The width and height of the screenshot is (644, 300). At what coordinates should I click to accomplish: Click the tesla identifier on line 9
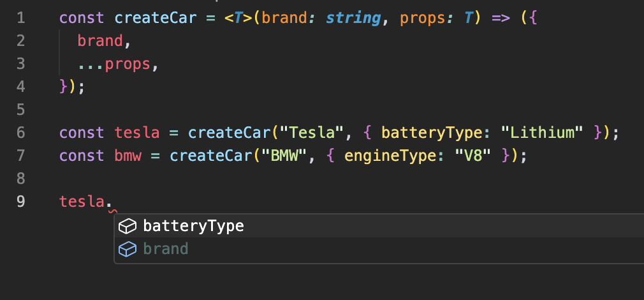coord(82,201)
